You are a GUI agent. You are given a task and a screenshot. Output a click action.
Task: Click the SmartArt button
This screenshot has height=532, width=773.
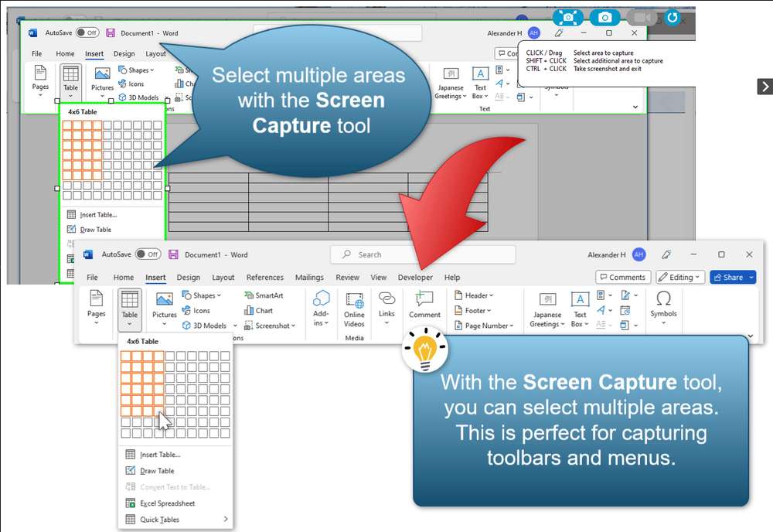[264, 295]
